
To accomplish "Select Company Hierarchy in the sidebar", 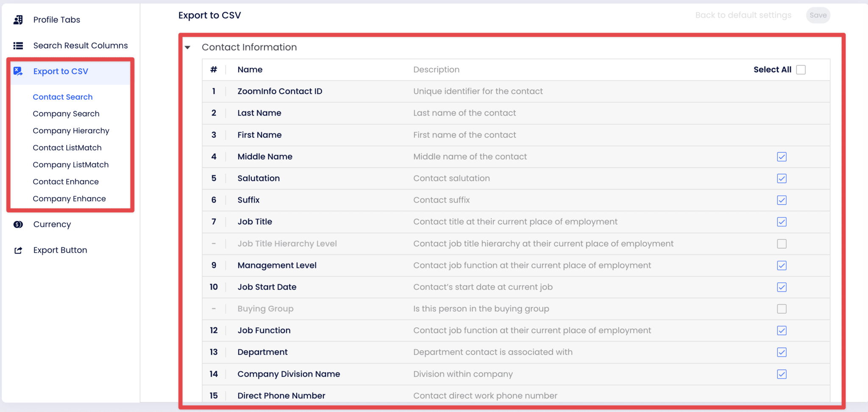I will pos(71,131).
